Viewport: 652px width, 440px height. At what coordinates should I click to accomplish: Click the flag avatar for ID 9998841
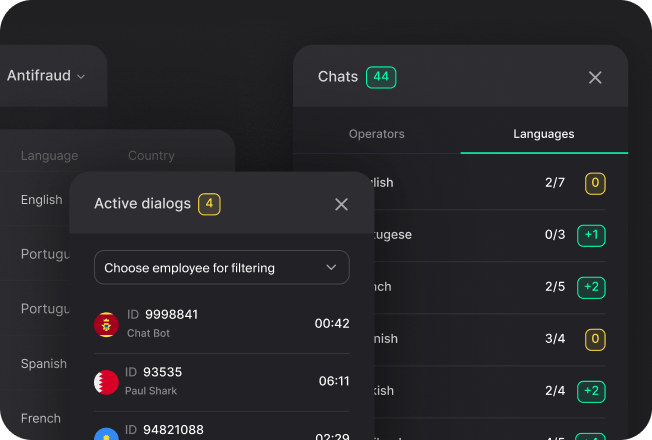(x=106, y=324)
